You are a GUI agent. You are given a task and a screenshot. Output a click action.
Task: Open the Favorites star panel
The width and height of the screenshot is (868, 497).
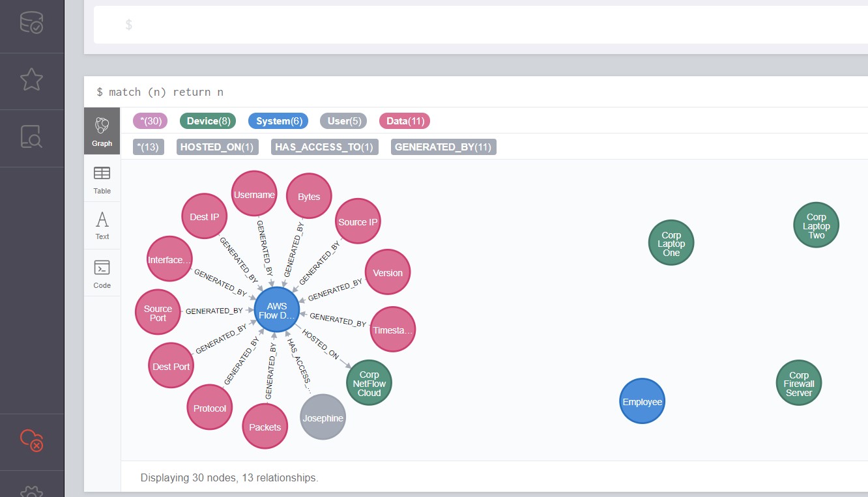point(31,79)
